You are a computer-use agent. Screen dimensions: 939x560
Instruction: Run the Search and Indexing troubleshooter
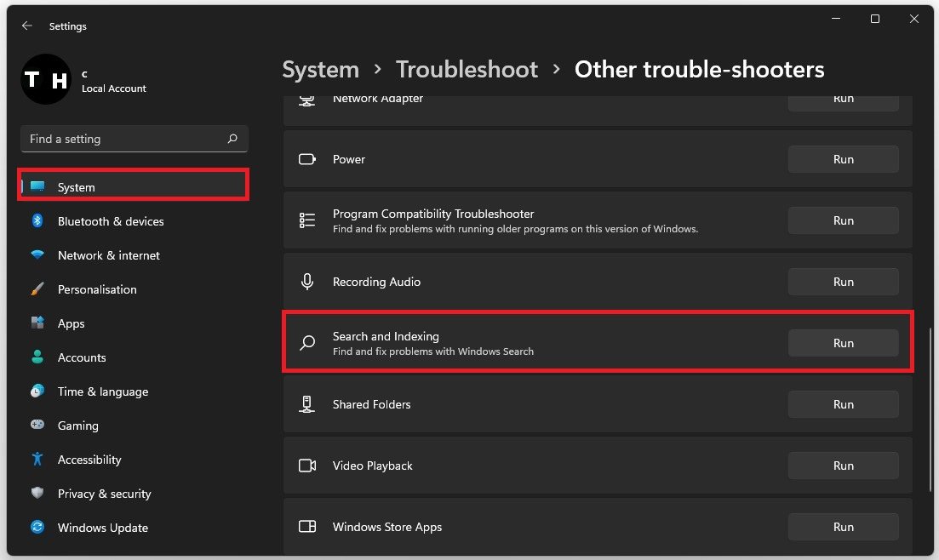[843, 343]
